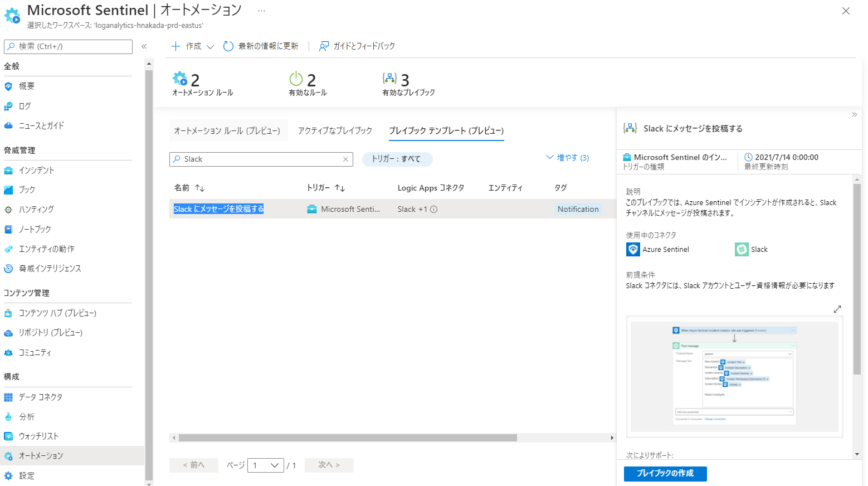Open the Slack にメッセージを投稿する template link

click(x=219, y=209)
